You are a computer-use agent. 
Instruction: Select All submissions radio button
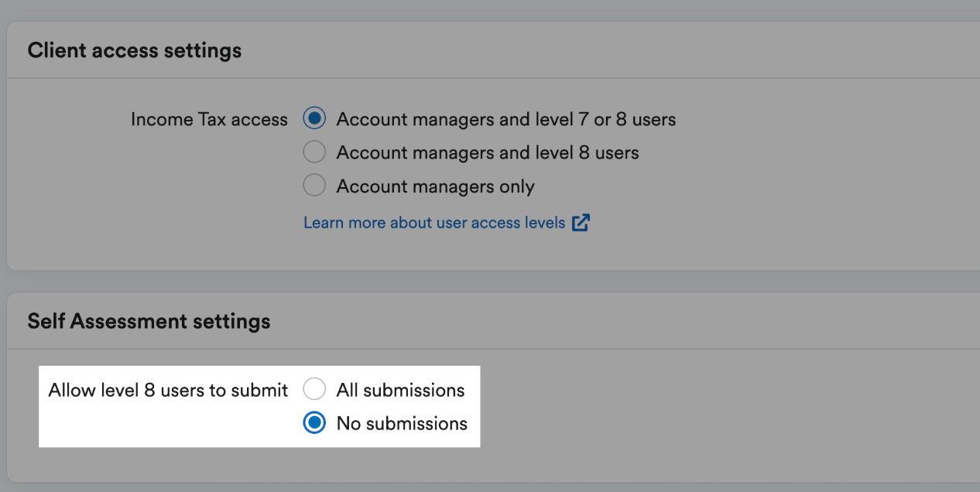(314, 389)
